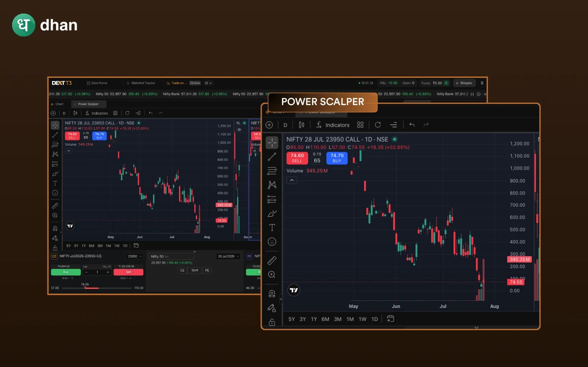Screen dimensions: 588x367
Task: Click the 74.55 price label in zoomed panel
Action: (516, 282)
